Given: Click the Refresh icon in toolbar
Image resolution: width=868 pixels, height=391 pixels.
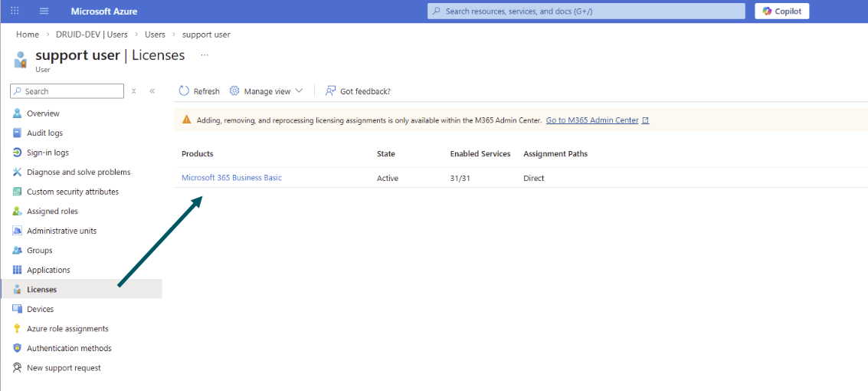Looking at the screenshot, I should [184, 91].
